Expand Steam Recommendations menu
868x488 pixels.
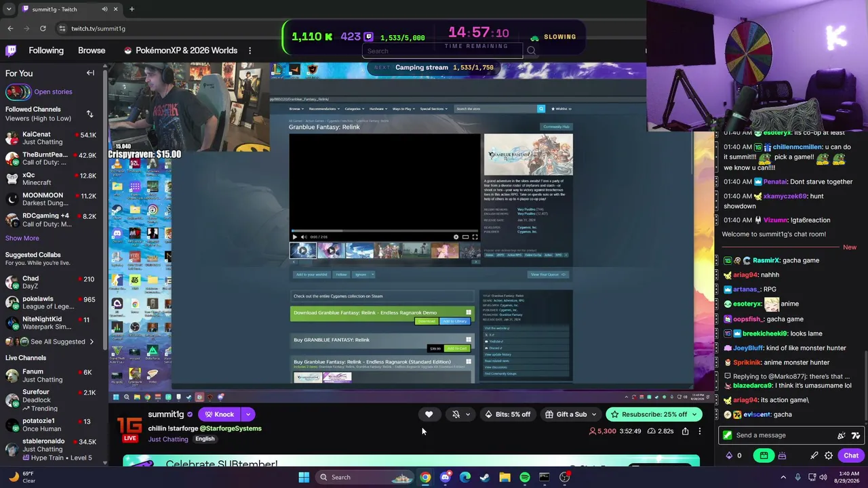coord(323,108)
